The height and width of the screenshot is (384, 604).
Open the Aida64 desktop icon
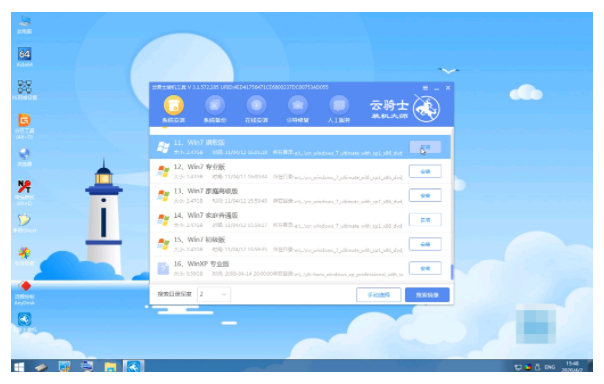pyautogui.click(x=25, y=57)
